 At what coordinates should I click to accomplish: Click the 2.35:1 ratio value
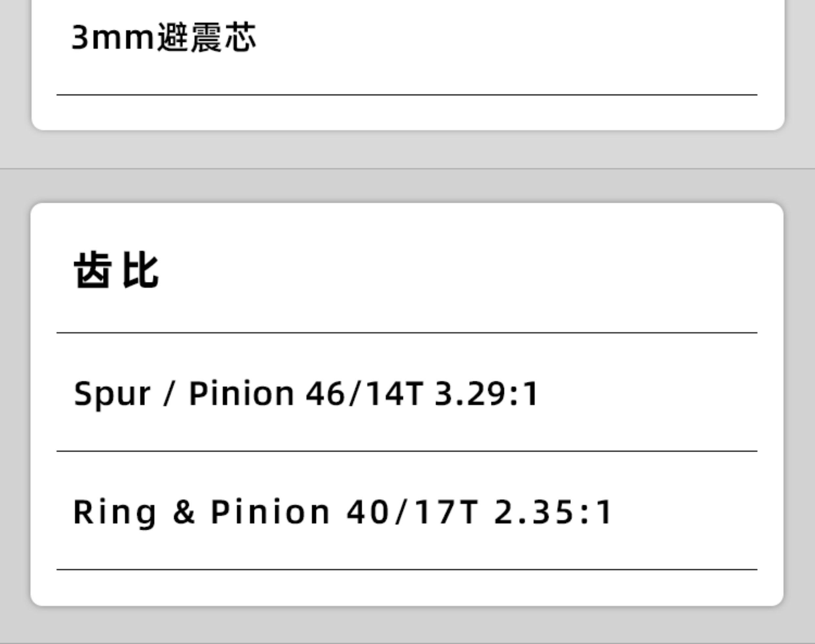553,512
